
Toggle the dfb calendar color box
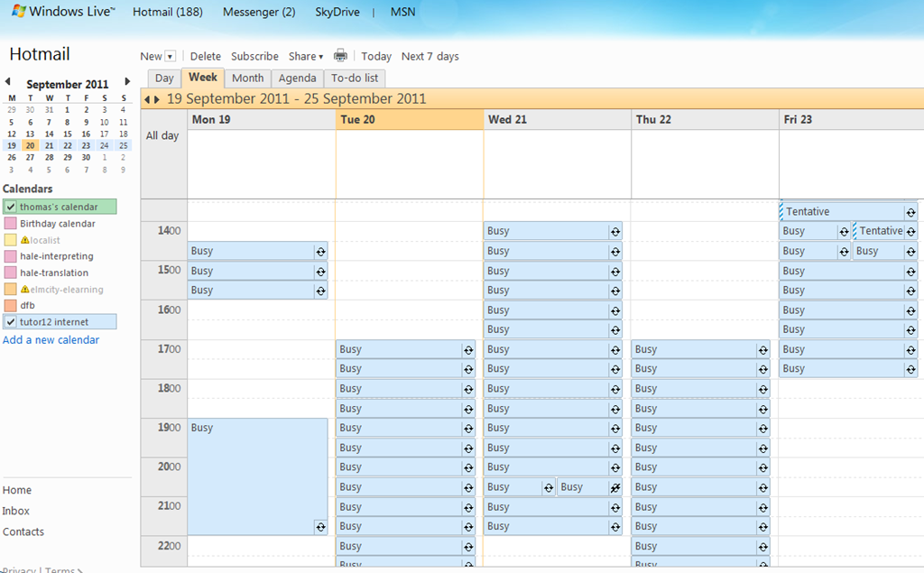point(11,306)
